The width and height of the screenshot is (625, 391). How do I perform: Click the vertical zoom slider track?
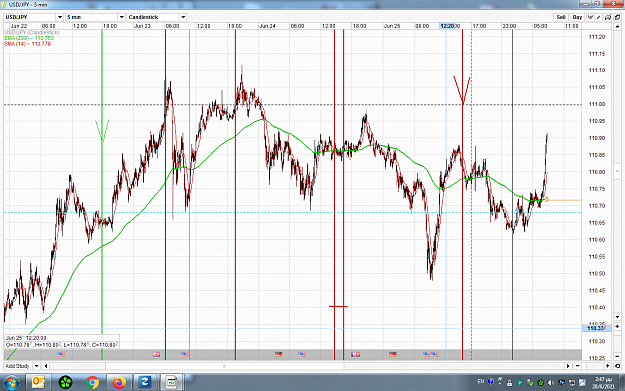click(617, 341)
